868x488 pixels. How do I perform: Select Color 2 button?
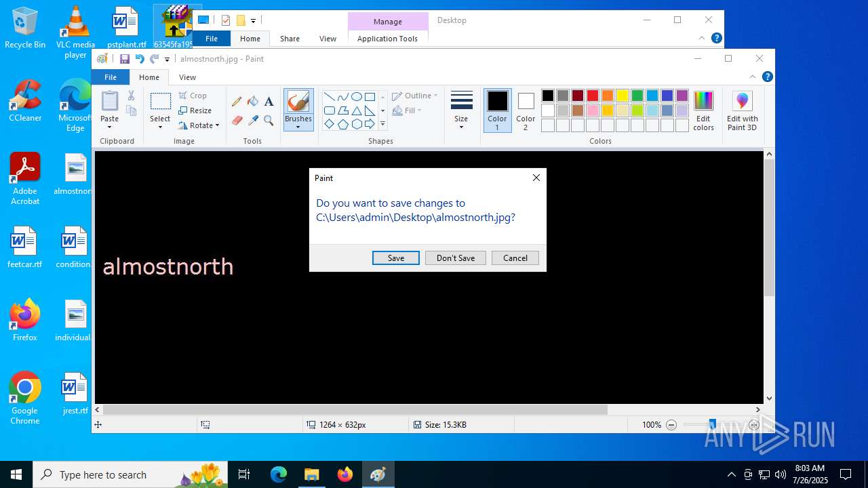[526, 110]
